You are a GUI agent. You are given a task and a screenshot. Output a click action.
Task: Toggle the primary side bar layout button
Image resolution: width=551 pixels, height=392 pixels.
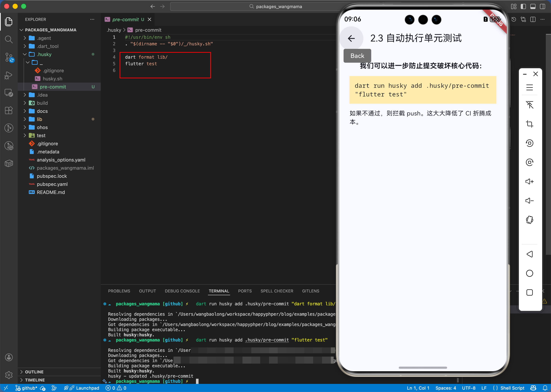coord(523,6)
